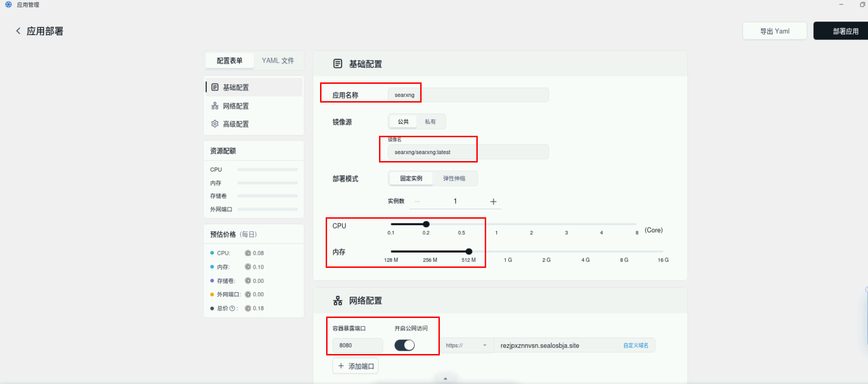Select 私有 image source option

430,122
